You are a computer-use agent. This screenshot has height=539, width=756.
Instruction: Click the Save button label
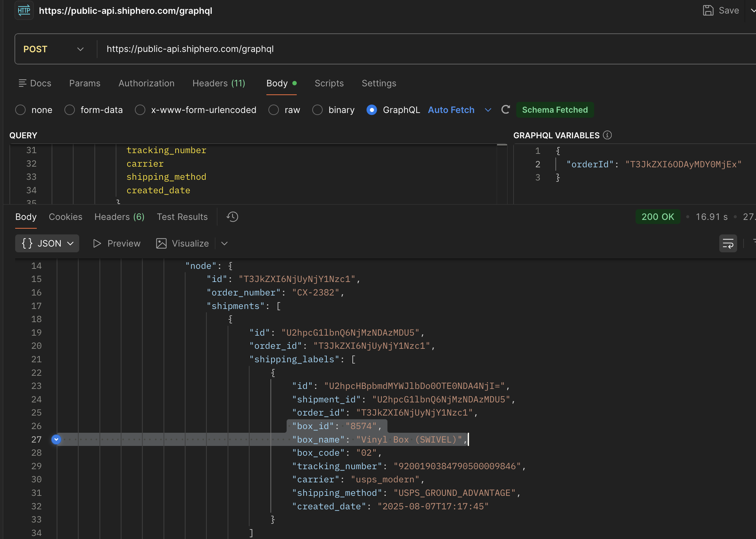click(729, 10)
